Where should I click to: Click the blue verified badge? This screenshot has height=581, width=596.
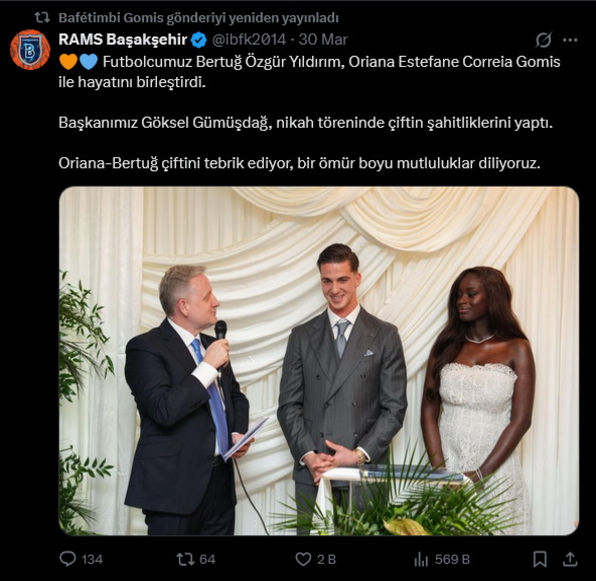(199, 40)
